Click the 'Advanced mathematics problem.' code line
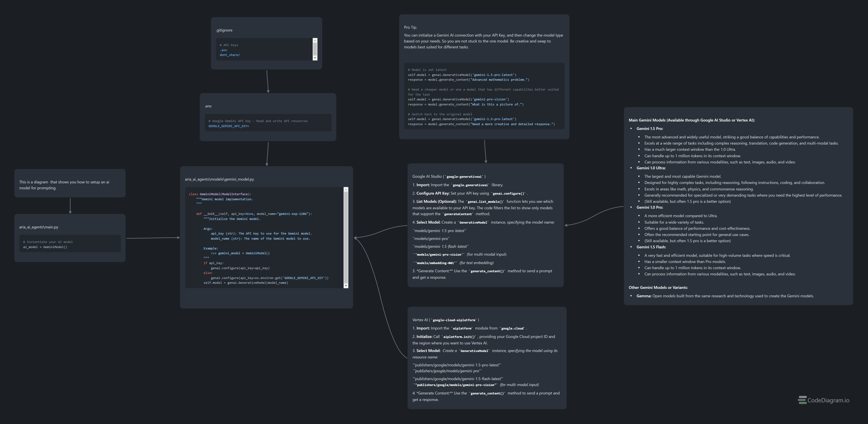The width and height of the screenshot is (868, 424). coord(468,80)
